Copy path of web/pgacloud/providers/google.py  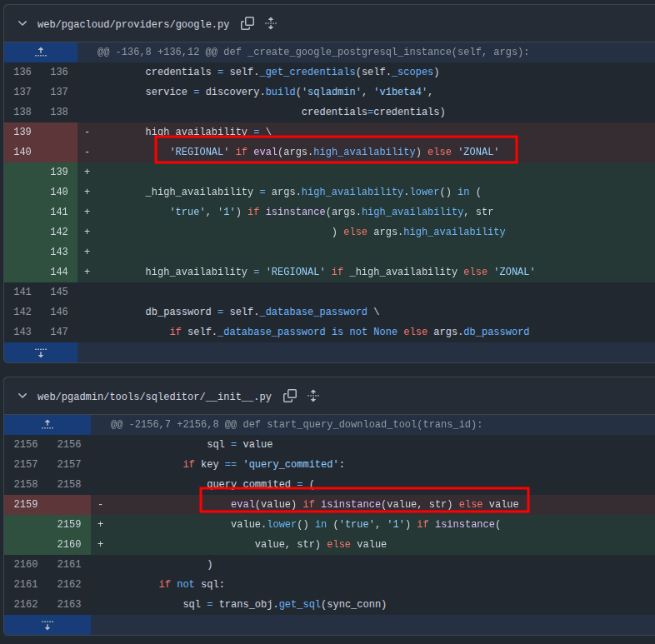pyautogui.click(x=247, y=23)
